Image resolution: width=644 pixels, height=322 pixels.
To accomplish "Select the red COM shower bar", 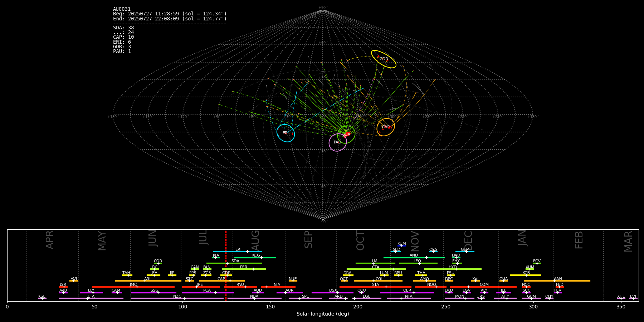I will click(x=483, y=287).
